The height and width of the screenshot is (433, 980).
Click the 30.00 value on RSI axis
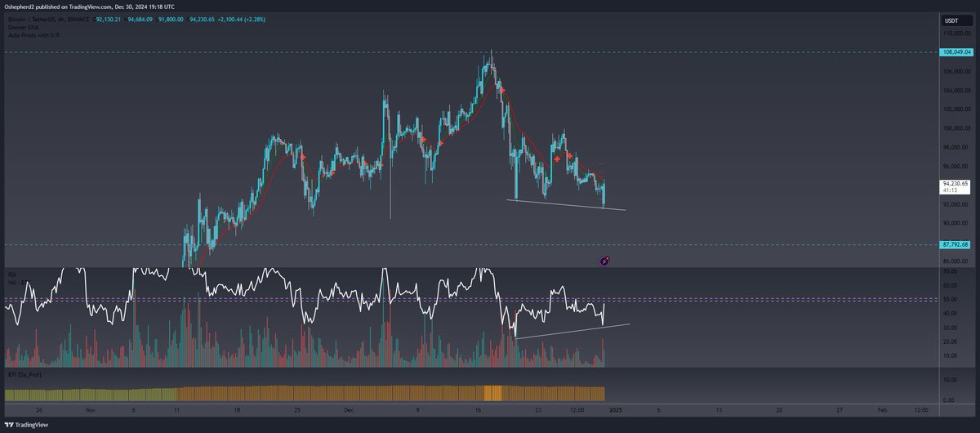[x=948, y=328]
